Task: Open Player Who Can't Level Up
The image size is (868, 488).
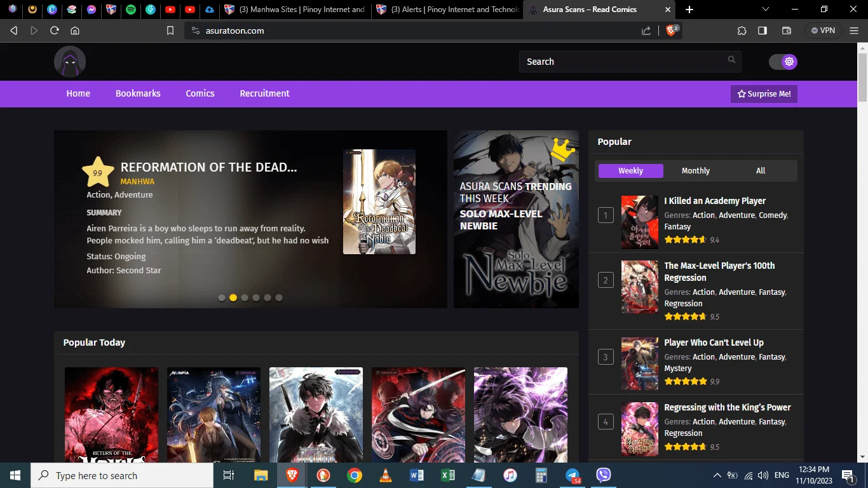Action: click(714, 342)
